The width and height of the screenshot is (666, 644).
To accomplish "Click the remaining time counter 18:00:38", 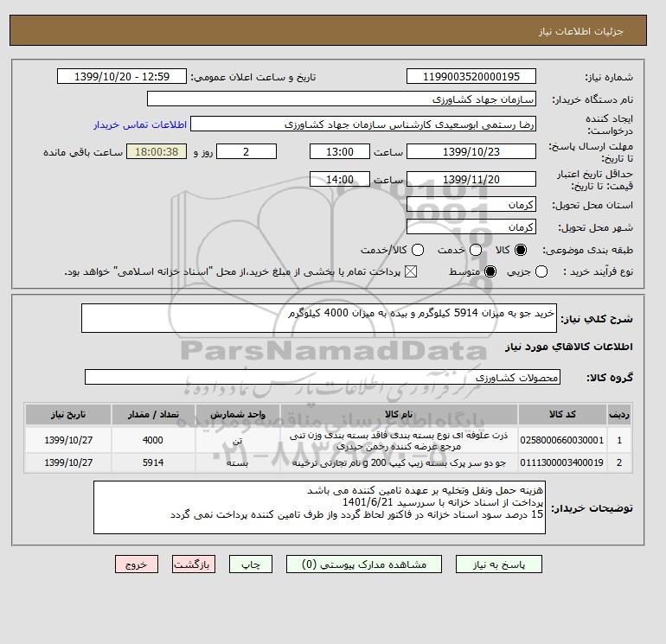I will (157, 151).
